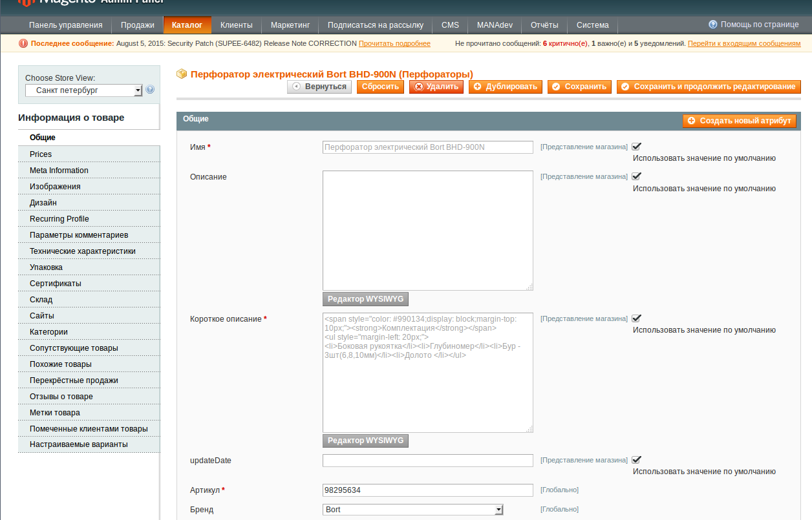Uncheck default value checkbox for Описание

636,176
